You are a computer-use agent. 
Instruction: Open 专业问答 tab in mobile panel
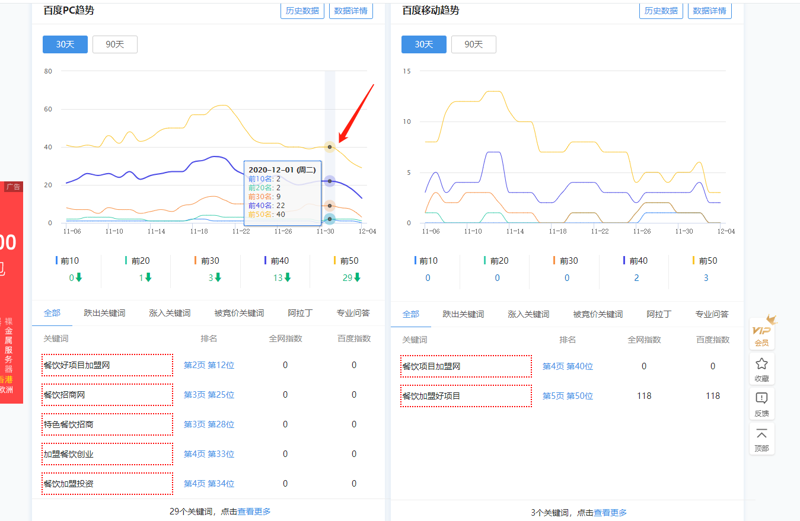click(x=712, y=314)
